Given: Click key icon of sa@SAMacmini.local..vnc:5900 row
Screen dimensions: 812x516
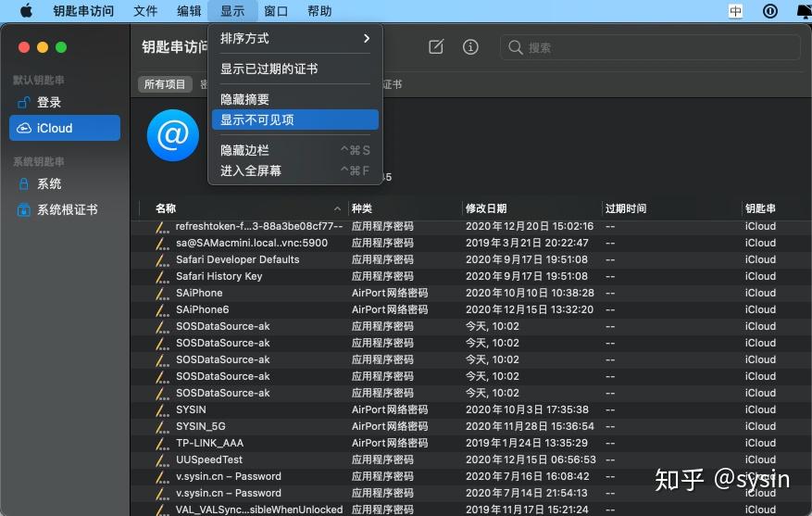Looking at the screenshot, I should coord(162,244).
